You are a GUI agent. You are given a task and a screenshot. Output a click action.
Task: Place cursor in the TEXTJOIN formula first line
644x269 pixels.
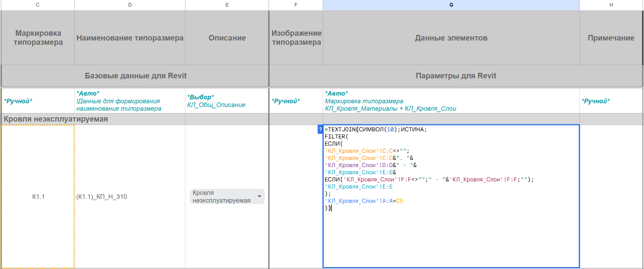[376, 129]
